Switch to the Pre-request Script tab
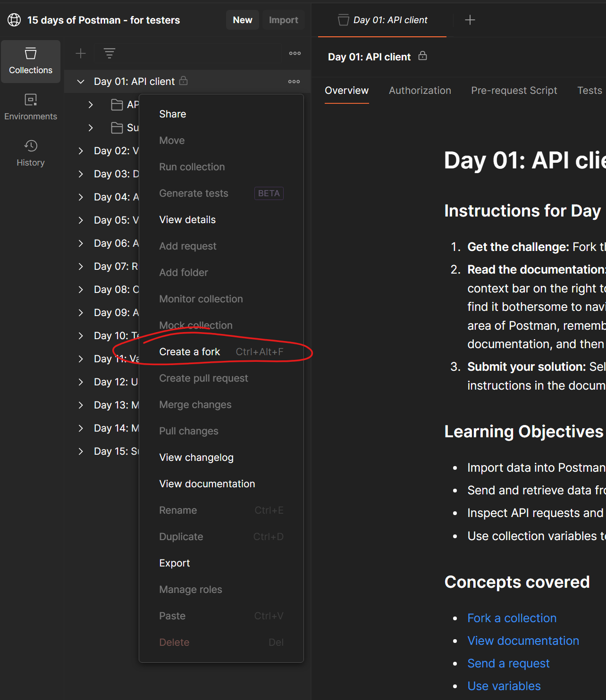 [x=514, y=91]
